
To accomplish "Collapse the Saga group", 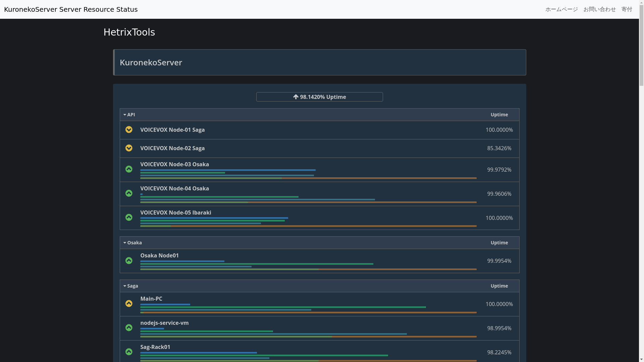I will [x=131, y=286].
